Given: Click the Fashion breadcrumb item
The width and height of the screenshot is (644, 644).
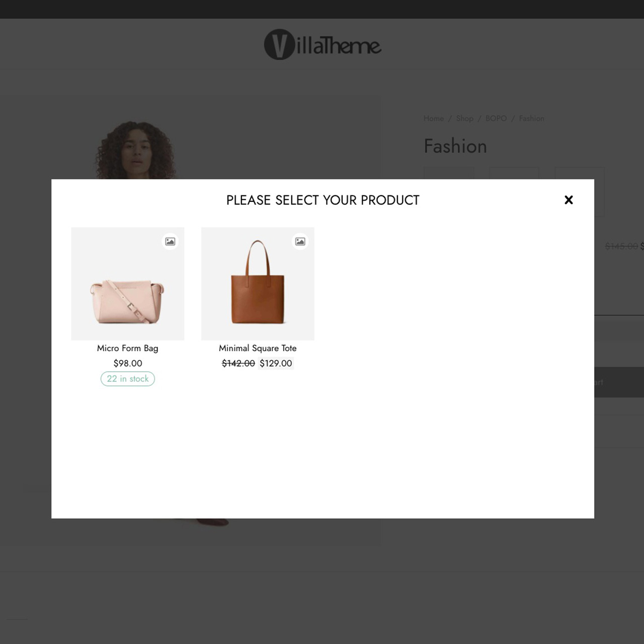Looking at the screenshot, I should pos(532,118).
